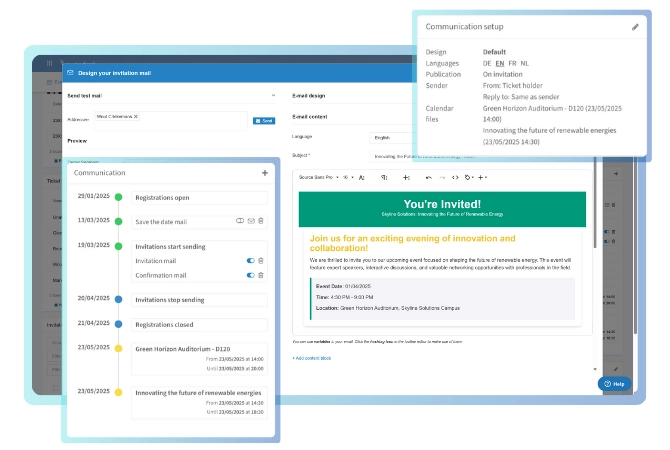Open the Help button
The width and height of the screenshot is (670, 450).
614,384
